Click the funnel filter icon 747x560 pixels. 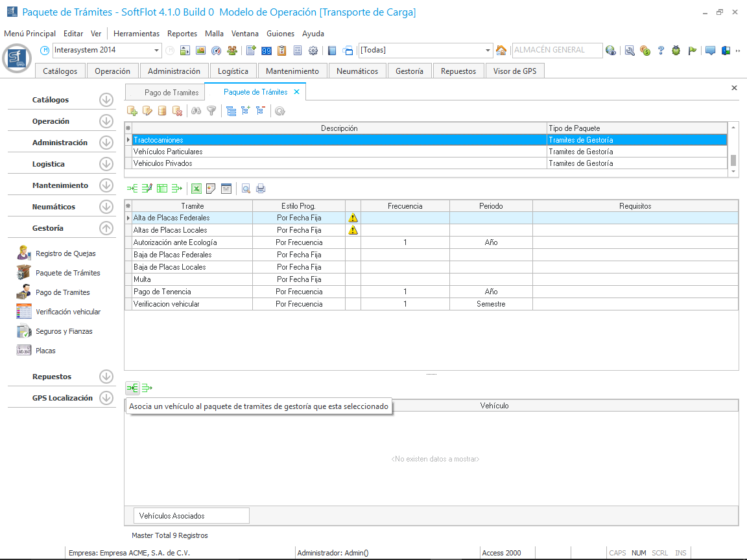[211, 111]
